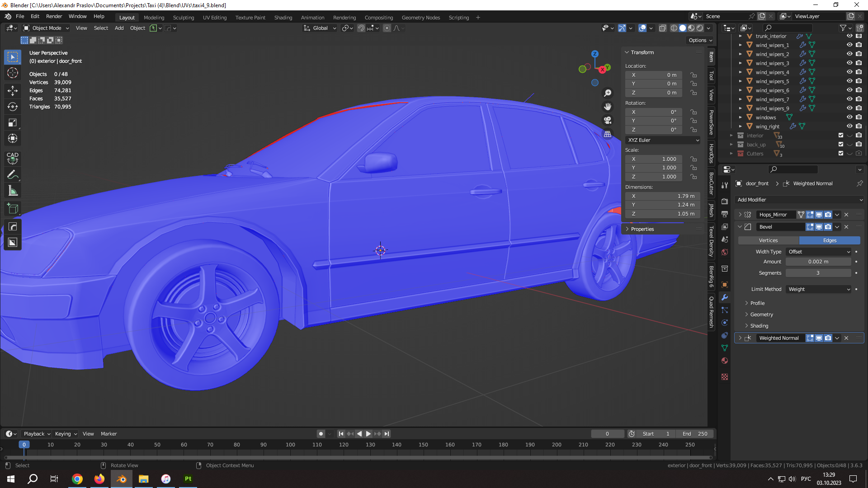Image resolution: width=868 pixels, height=488 pixels.
Task: Click the pan view hand icon
Action: pos(608,107)
